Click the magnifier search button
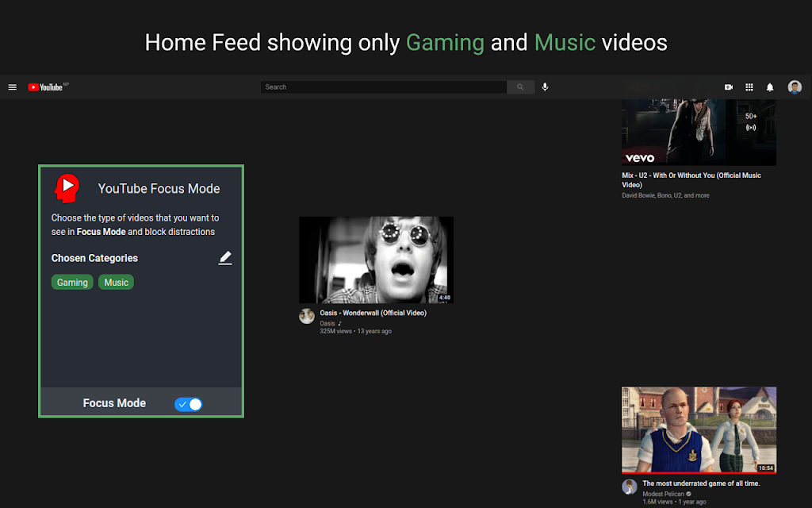Screen dimensions: 812x508 pos(520,87)
